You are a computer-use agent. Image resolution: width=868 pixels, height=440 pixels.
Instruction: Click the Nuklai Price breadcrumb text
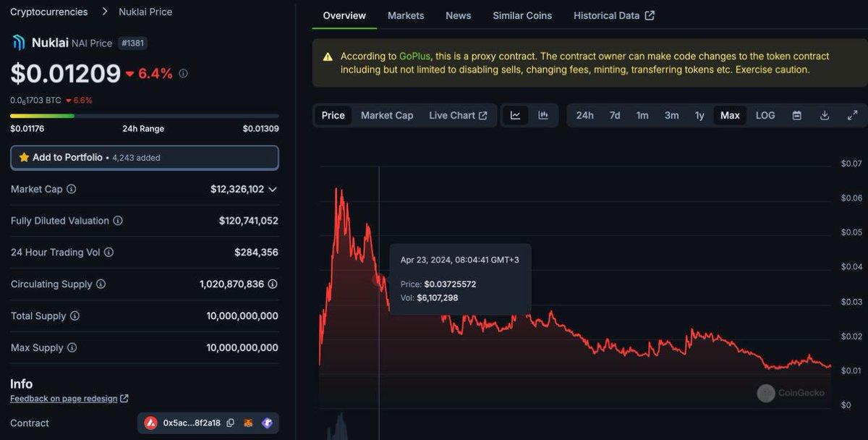[145, 12]
